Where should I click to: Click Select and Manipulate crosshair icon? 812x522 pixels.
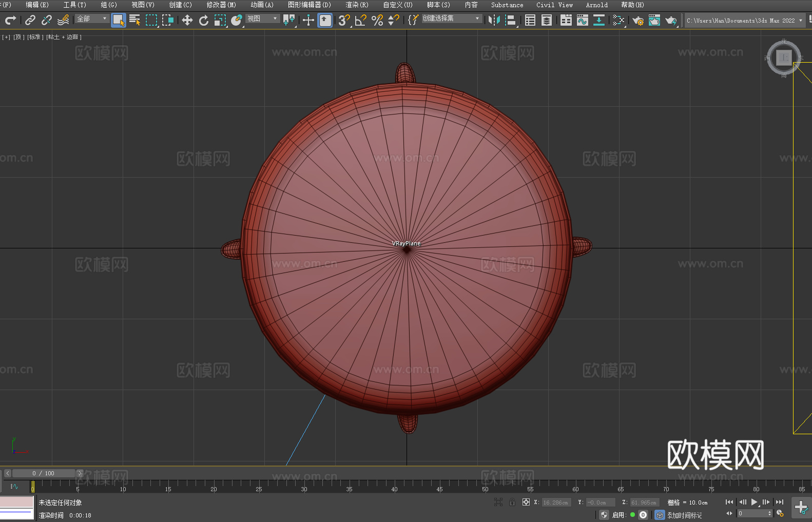308,20
